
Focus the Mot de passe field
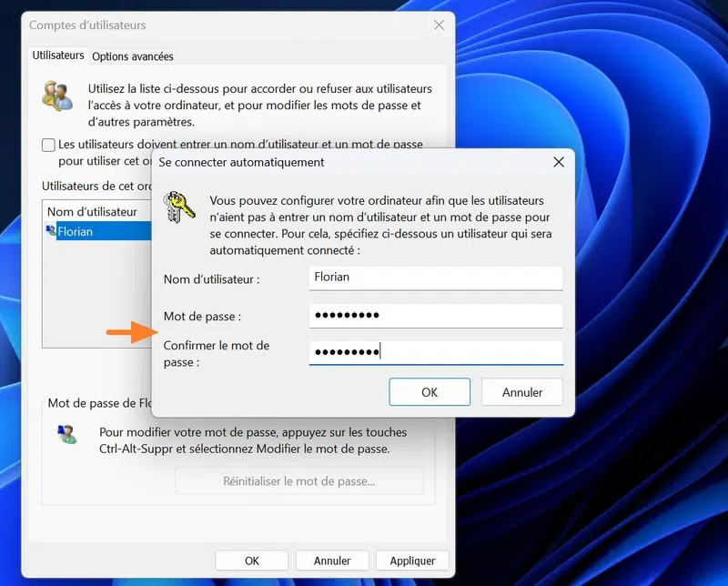(436, 316)
